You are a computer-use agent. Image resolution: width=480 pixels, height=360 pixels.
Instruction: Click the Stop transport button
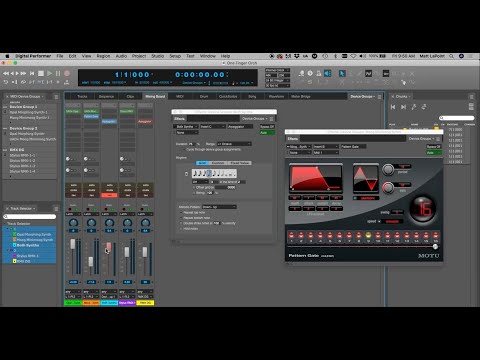(41, 73)
